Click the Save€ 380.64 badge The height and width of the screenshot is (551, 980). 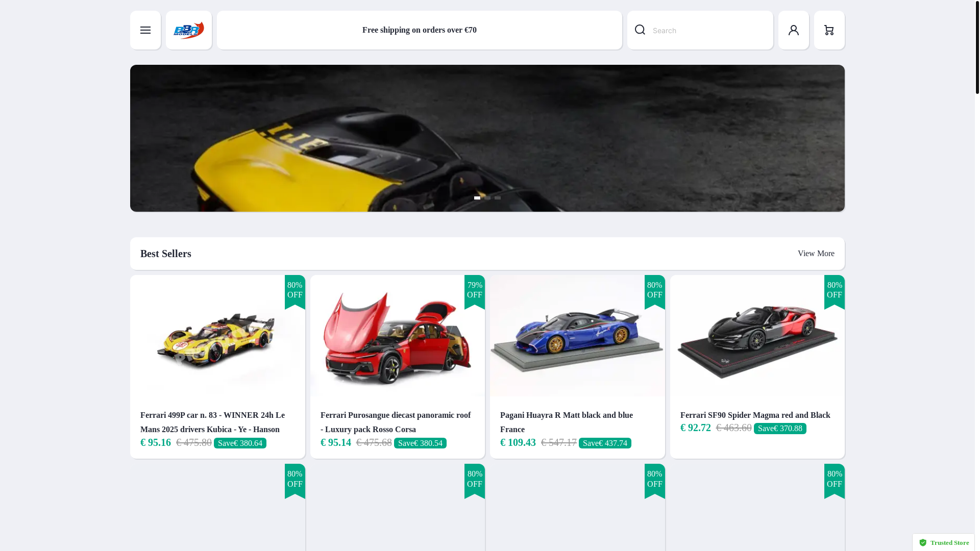(x=240, y=443)
